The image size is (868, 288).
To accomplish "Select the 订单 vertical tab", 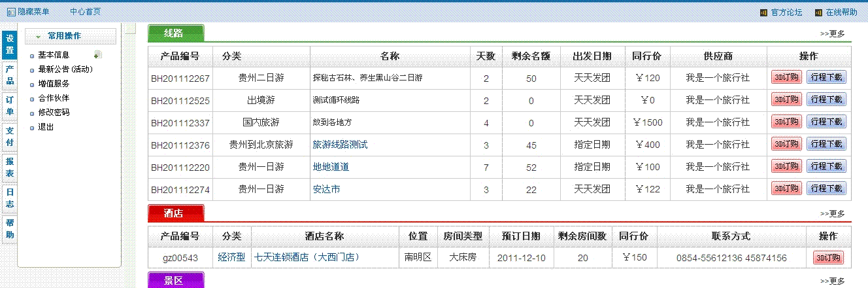I will 10,106.
